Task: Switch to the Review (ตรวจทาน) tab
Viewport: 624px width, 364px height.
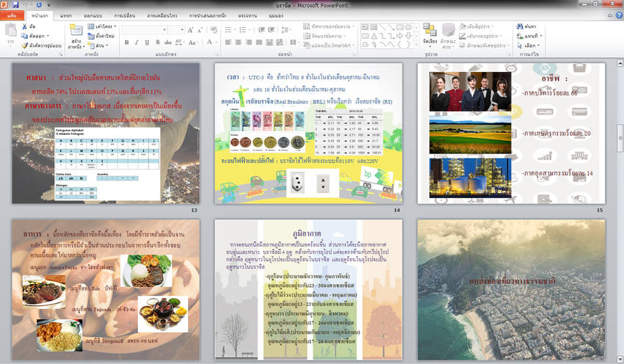Action: click(247, 15)
